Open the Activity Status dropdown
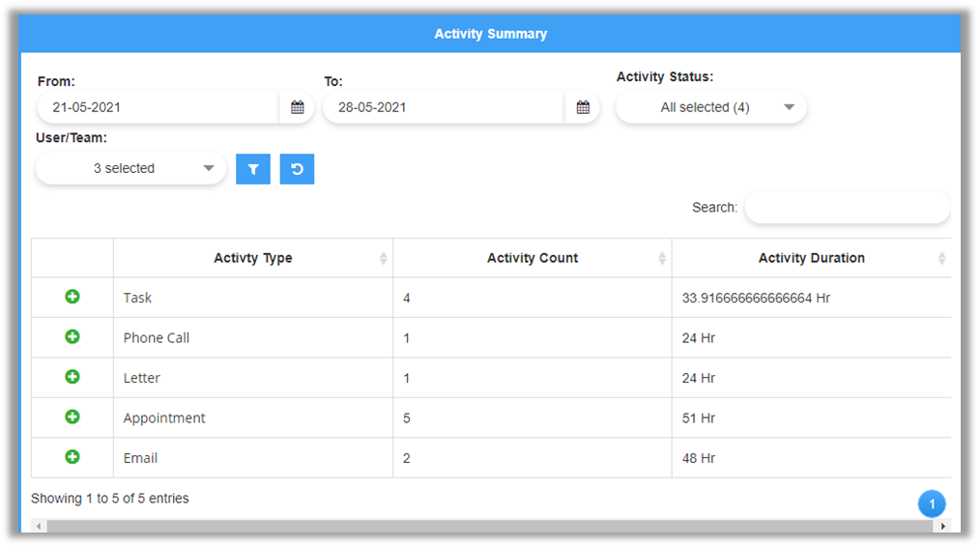Viewport: 980px width, 547px height. coord(710,107)
